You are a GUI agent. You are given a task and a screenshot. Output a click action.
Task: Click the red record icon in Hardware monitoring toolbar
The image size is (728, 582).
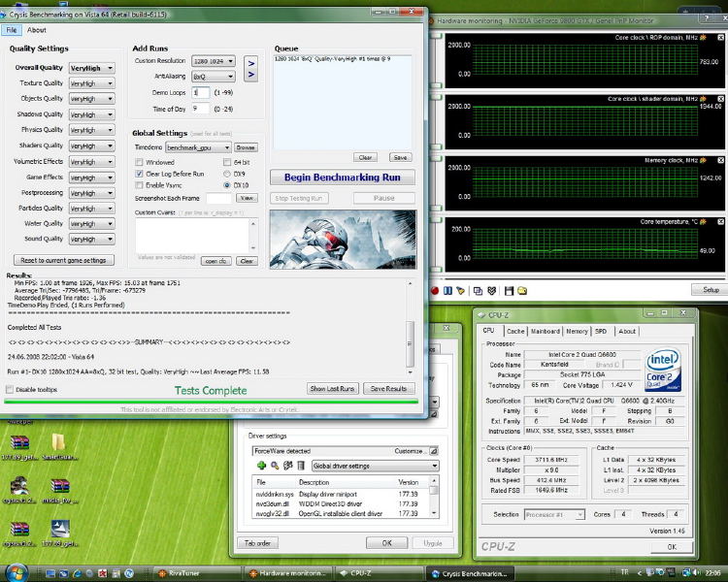click(435, 291)
